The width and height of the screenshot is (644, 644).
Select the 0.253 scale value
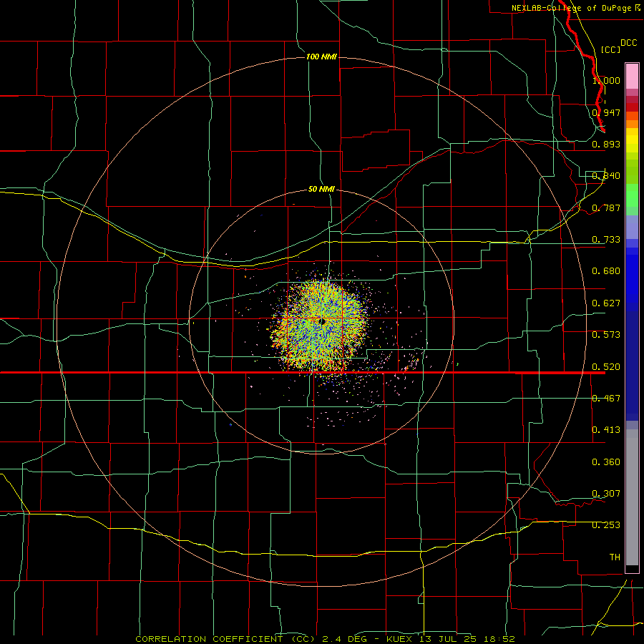(x=606, y=525)
